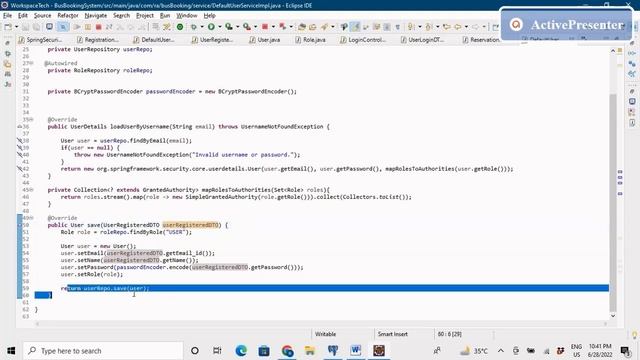
Task: Click the Search flashlight icon
Action: [324, 27]
